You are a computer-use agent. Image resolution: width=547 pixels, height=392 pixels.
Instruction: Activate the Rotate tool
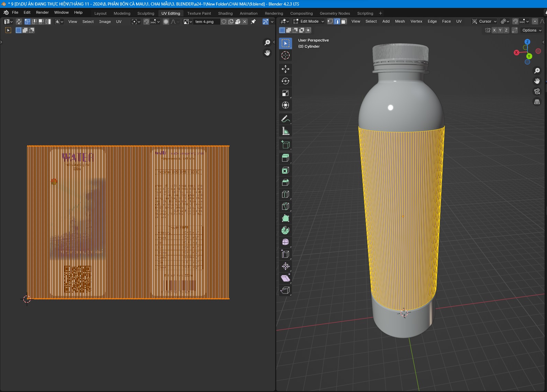click(x=286, y=81)
